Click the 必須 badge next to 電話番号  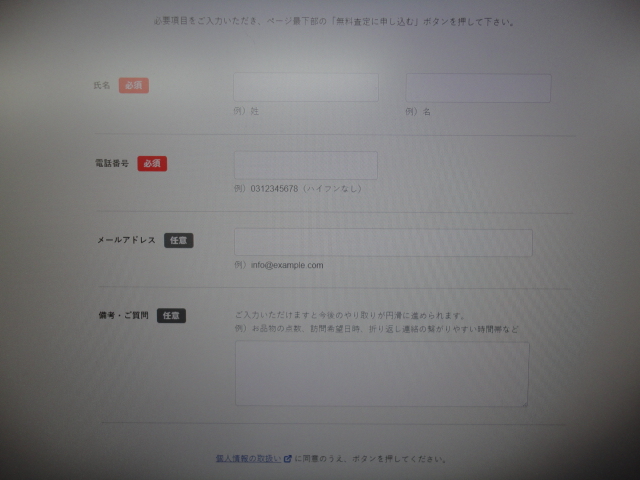tap(152, 163)
